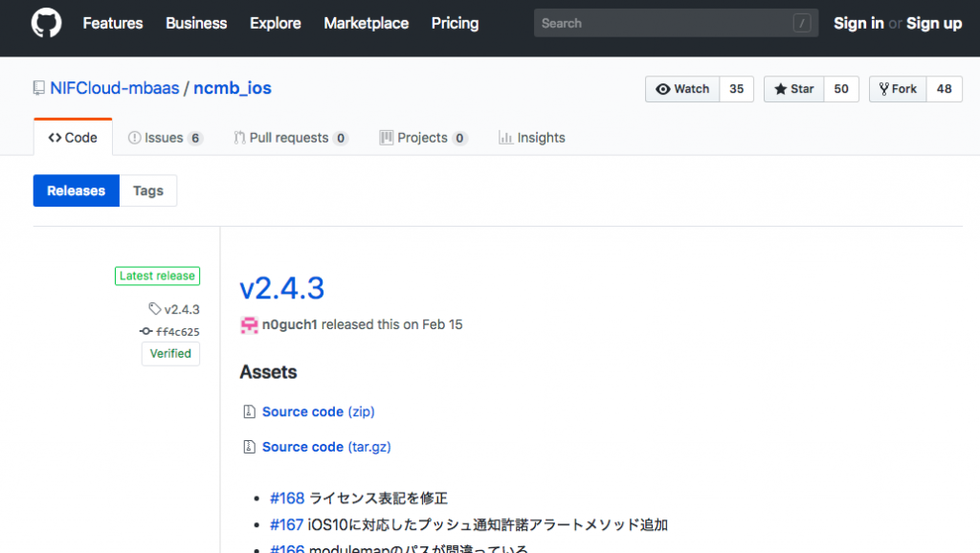Click the Sign up link

[933, 23]
